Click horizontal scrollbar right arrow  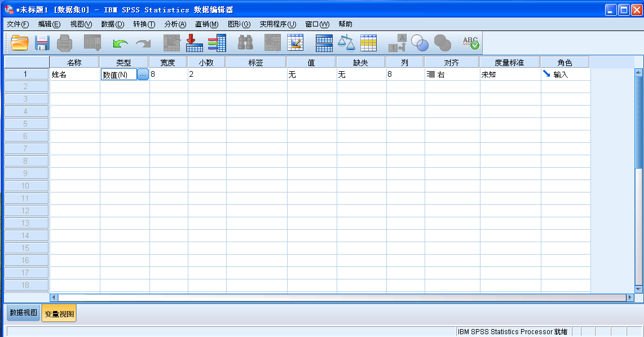point(630,297)
